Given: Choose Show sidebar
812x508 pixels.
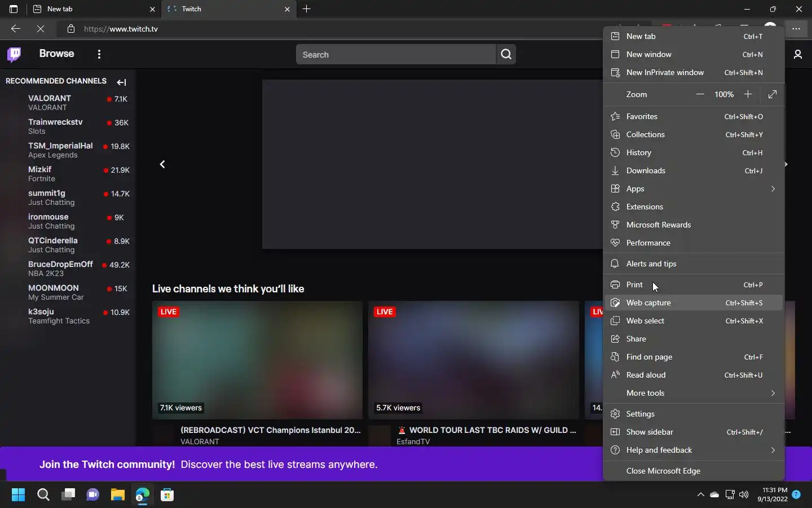Looking at the screenshot, I should pos(694,432).
